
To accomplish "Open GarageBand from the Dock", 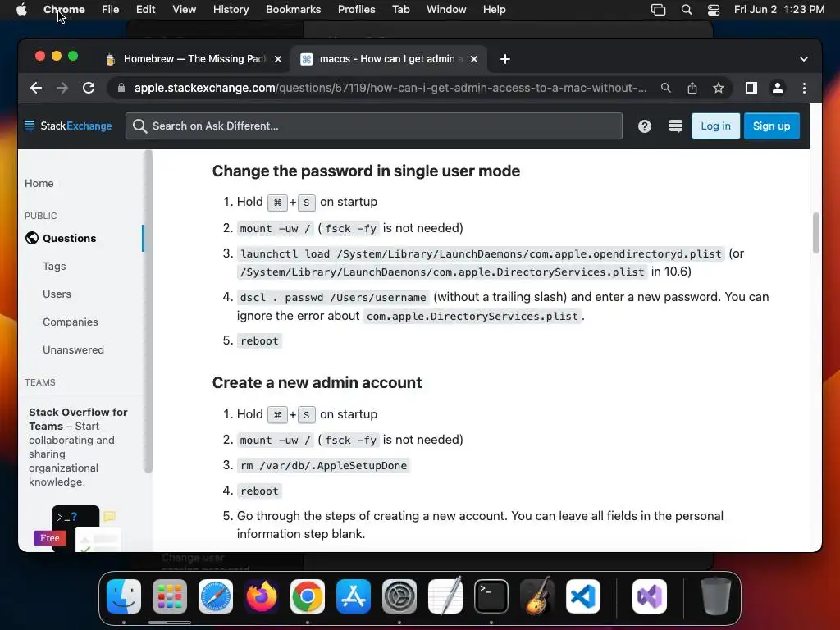I will pos(537,596).
